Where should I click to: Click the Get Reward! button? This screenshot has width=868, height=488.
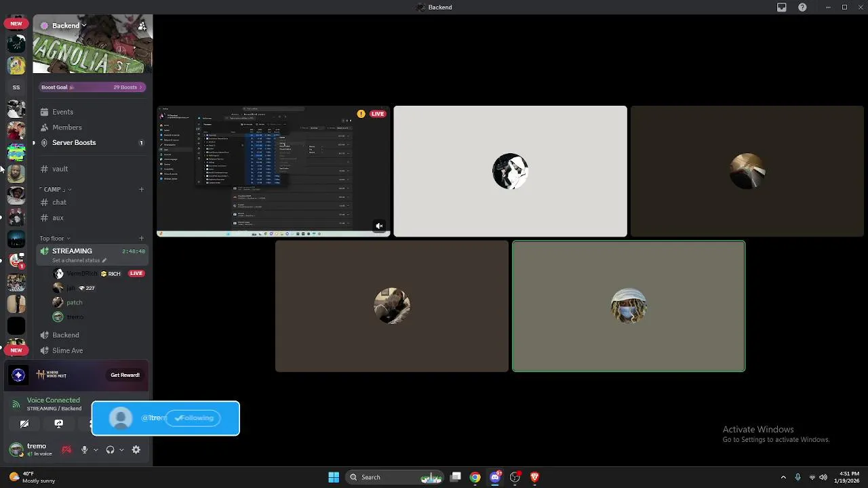point(125,375)
